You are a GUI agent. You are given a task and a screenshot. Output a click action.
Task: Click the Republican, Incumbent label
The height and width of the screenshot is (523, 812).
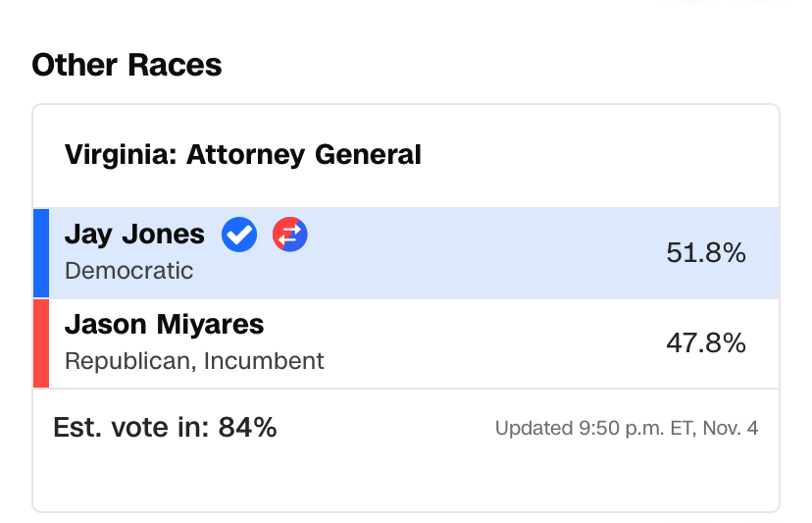(194, 361)
